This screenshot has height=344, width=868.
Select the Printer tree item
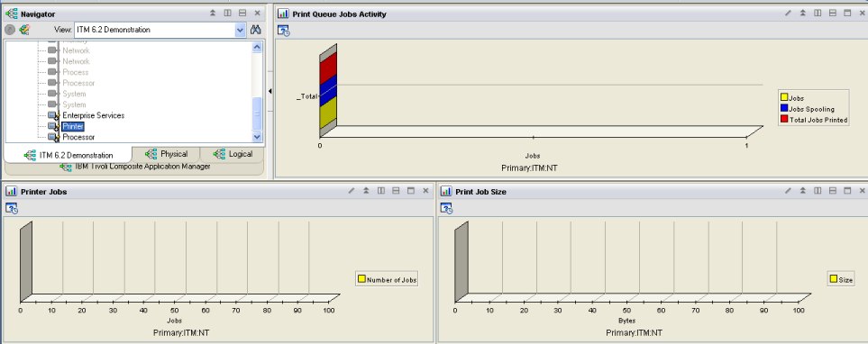tap(72, 127)
